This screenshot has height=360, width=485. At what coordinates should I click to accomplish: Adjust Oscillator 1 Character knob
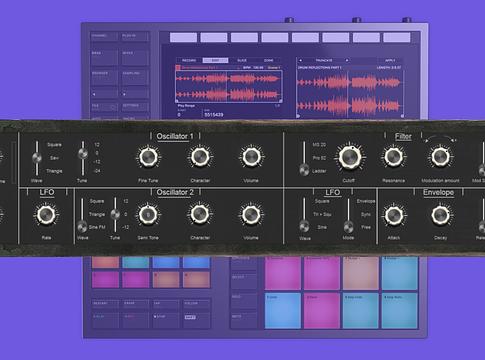(200, 157)
